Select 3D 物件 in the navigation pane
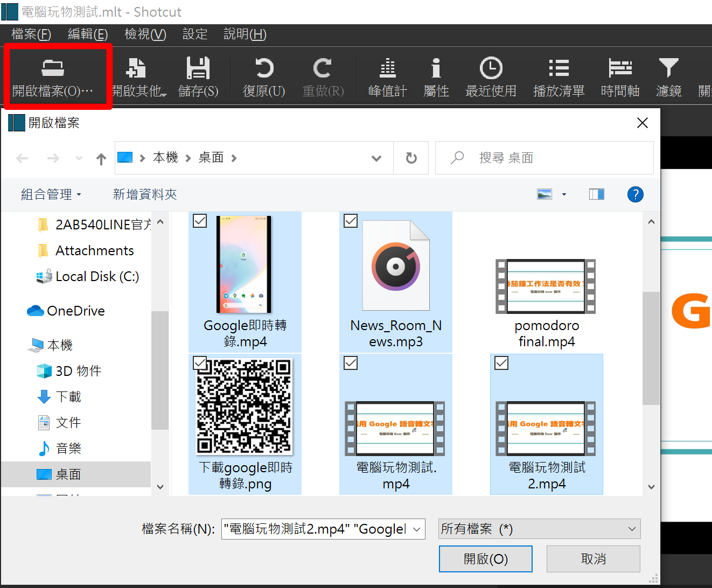The height and width of the screenshot is (588, 712). (x=69, y=371)
